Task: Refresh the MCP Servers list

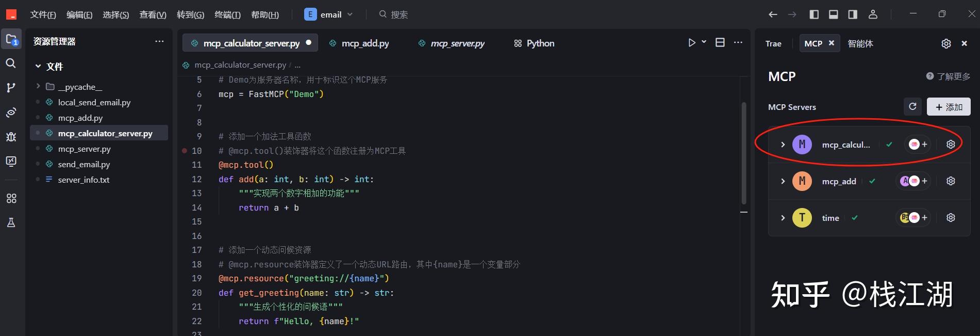Action: [912, 106]
